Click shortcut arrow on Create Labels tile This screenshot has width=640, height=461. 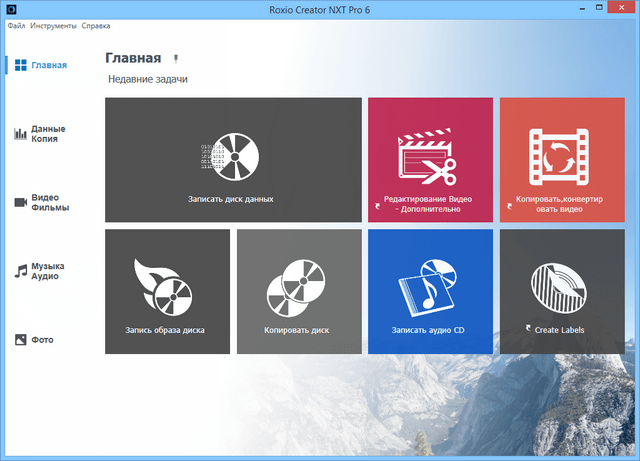[x=527, y=329]
